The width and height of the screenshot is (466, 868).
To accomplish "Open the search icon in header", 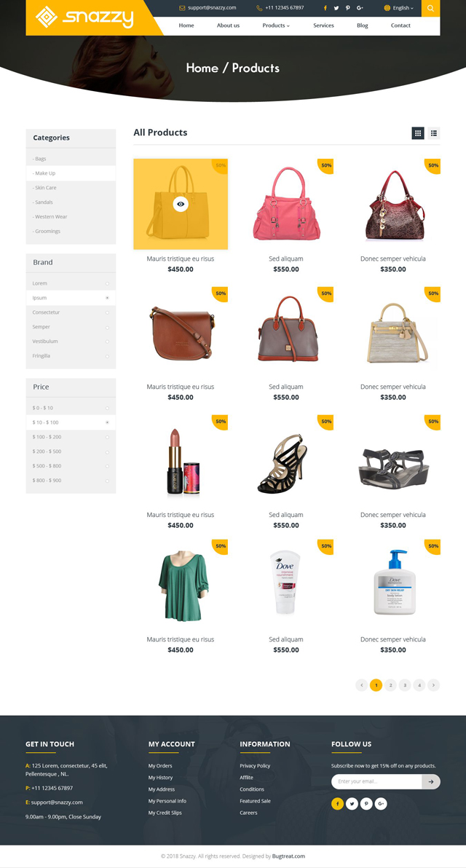I will [x=430, y=8].
